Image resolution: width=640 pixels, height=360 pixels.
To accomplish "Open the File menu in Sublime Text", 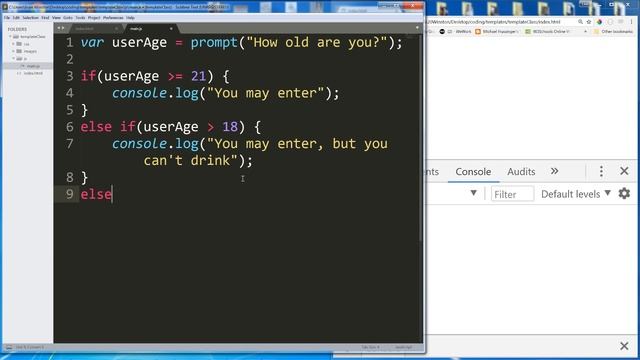I will click(7, 18).
